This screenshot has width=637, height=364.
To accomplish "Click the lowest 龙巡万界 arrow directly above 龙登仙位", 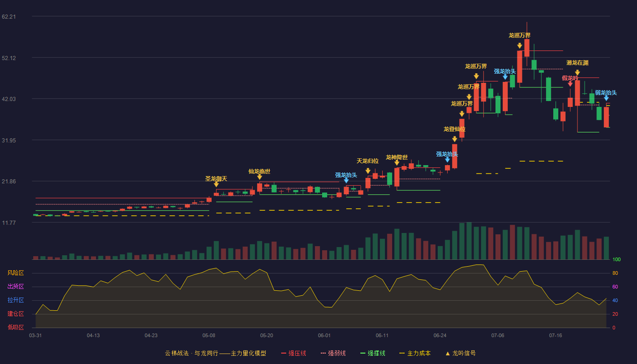I will tap(462, 114).
